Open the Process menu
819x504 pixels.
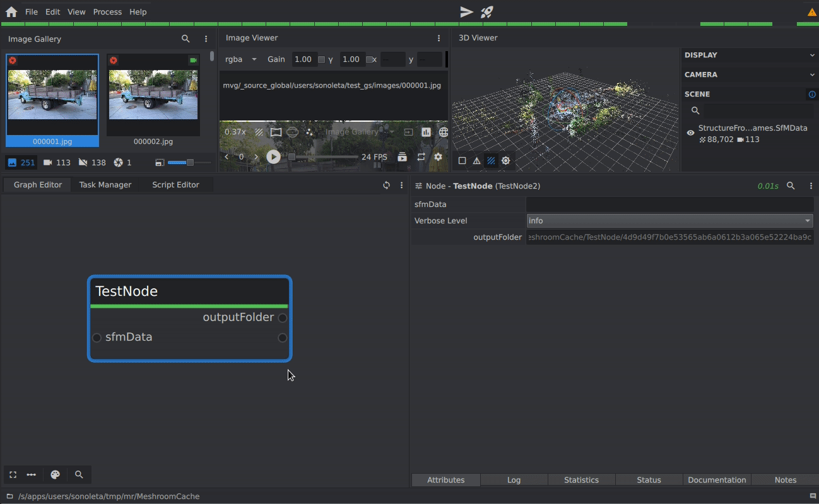coord(107,12)
